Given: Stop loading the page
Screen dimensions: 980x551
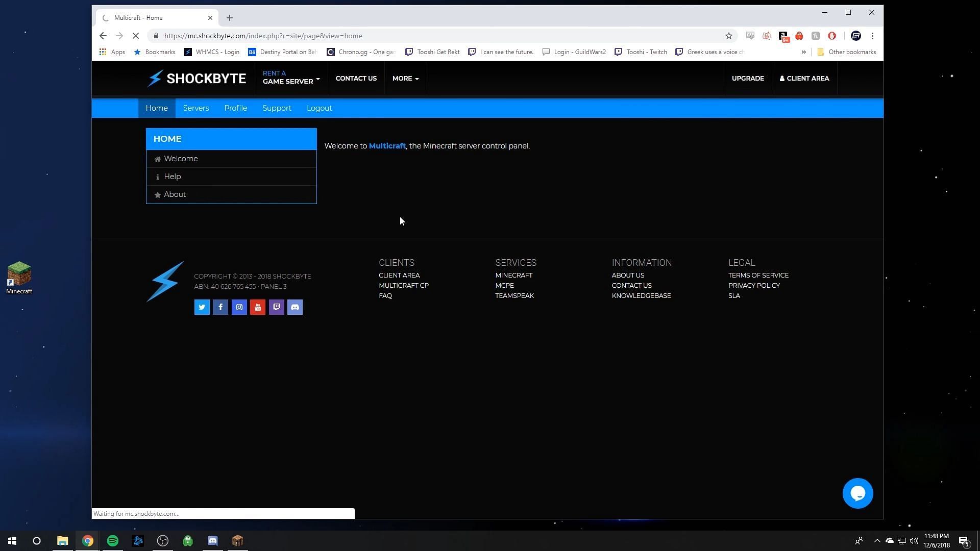Looking at the screenshot, I should pos(135,36).
